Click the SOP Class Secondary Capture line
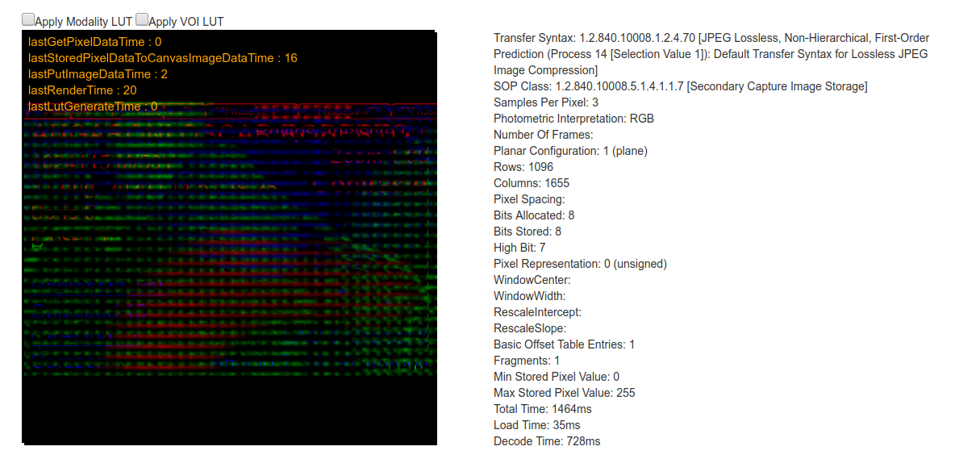The width and height of the screenshot is (980, 459). click(681, 86)
